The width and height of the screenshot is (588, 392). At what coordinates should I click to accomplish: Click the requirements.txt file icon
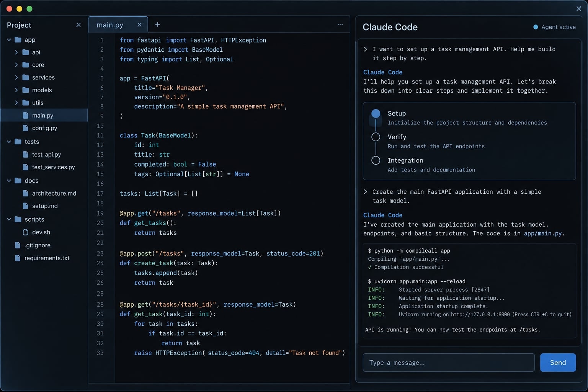(x=18, y=258)
